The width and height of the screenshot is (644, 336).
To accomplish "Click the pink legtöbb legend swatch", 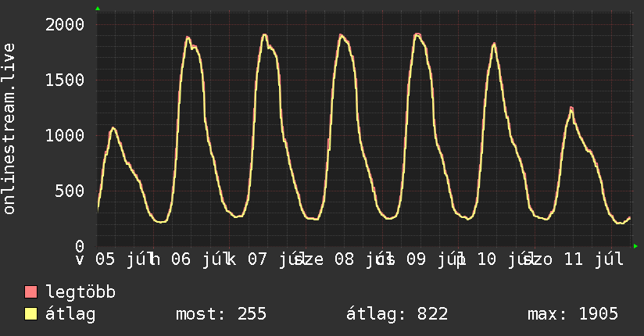I will (30, 292).
